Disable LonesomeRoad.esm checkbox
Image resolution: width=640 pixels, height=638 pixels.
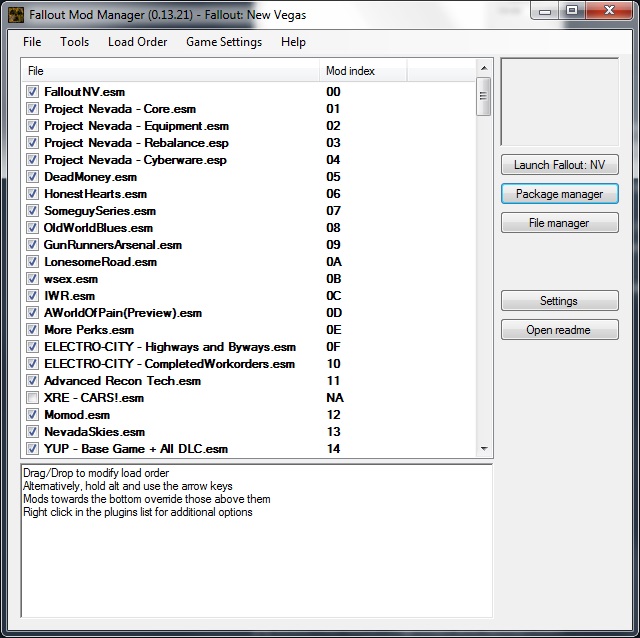(x=32, y=262)
